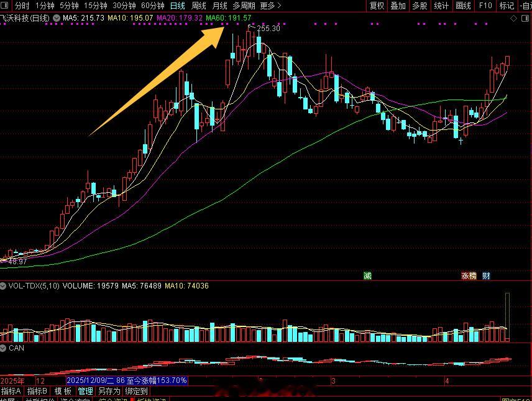
Task: Expand the VOL-TDX indicator dropdown
Action: click(3, 286)
